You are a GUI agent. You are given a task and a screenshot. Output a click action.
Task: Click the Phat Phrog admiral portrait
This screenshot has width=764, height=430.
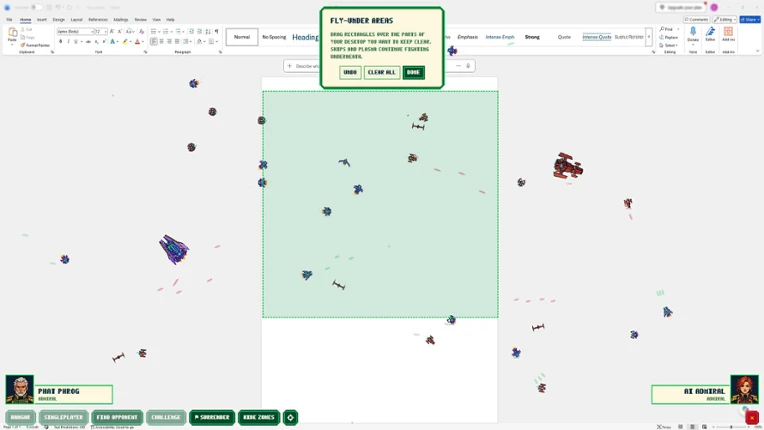19,389
